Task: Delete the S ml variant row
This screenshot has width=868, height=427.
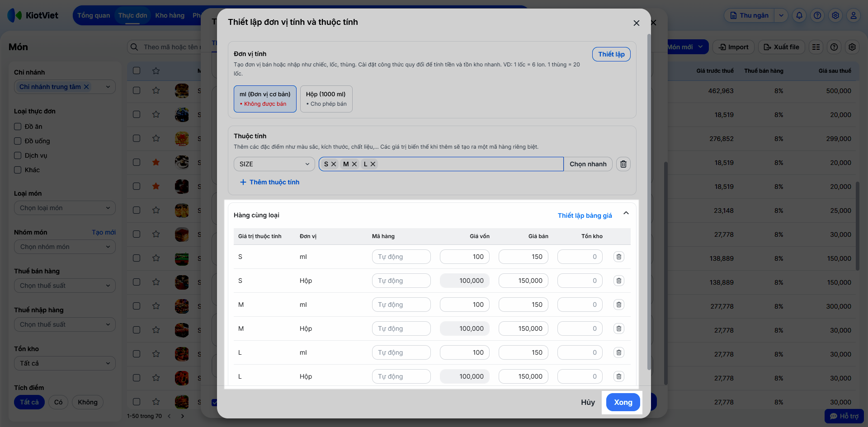Action: tap(618, 257)
